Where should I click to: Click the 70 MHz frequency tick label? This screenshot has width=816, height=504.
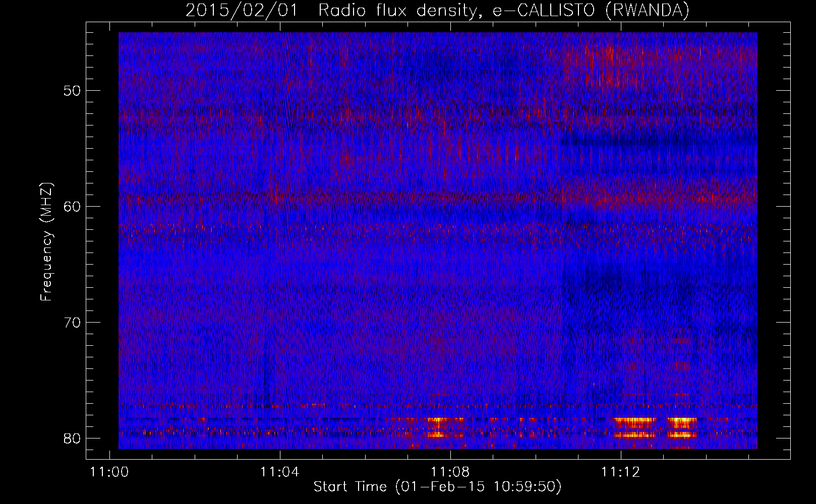(73, 323)
